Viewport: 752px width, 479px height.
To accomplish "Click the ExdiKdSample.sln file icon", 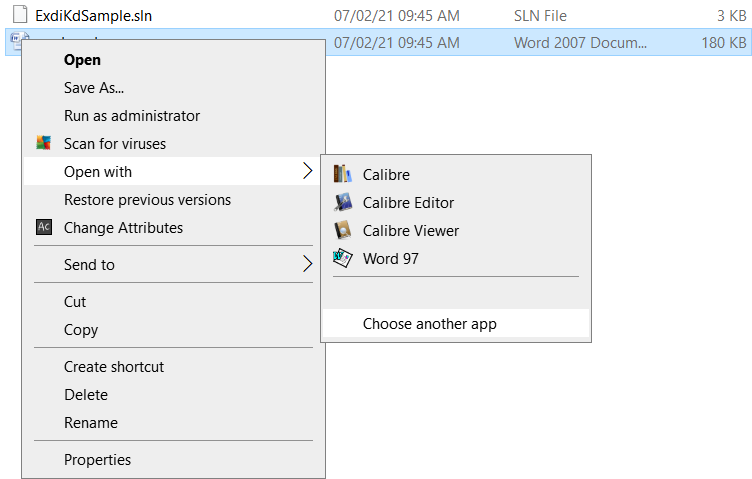I will pos(20,15).
